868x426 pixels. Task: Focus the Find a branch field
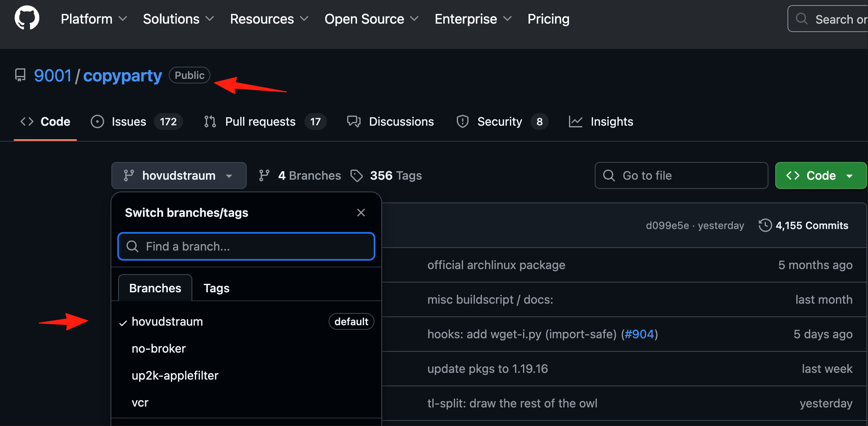[x=246, y=246]
